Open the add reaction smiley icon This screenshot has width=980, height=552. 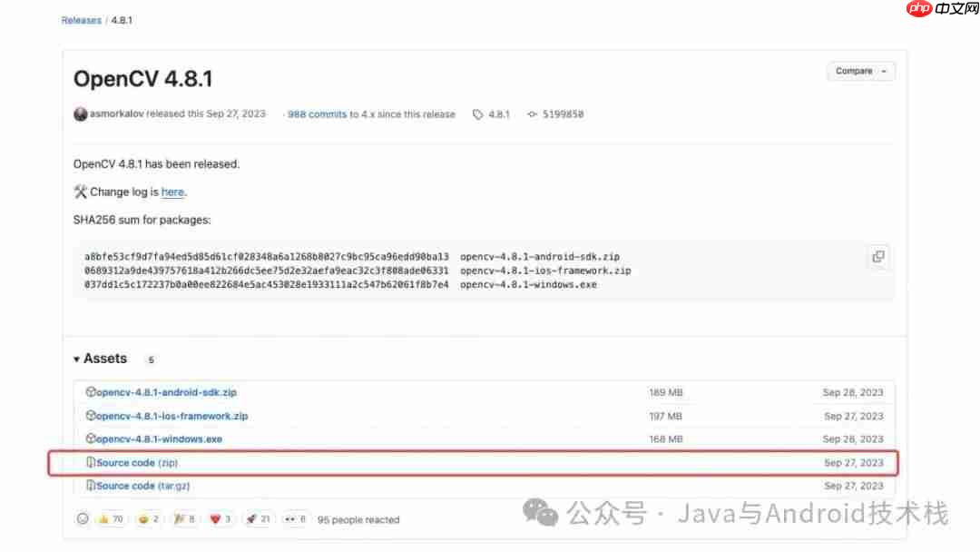(x=83, y=518)
